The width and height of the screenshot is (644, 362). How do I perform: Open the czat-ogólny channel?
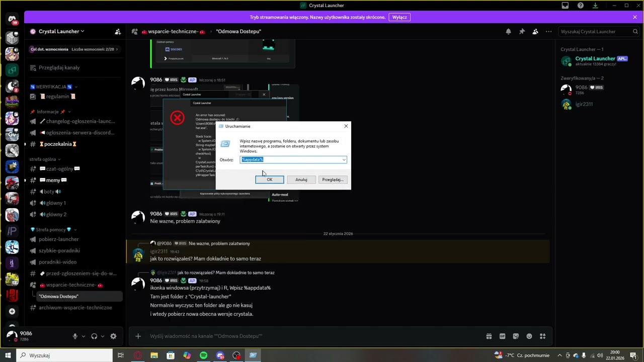point(59,169)
